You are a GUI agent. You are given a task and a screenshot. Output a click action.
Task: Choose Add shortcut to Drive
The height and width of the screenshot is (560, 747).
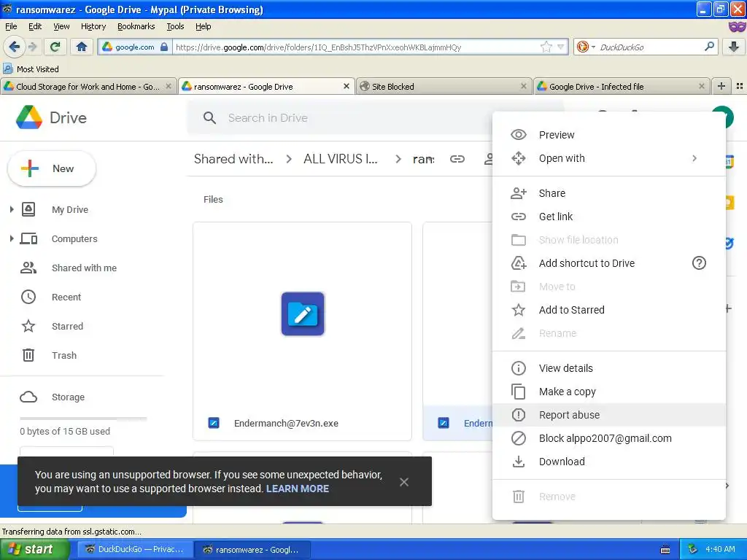tap(609, 262)
